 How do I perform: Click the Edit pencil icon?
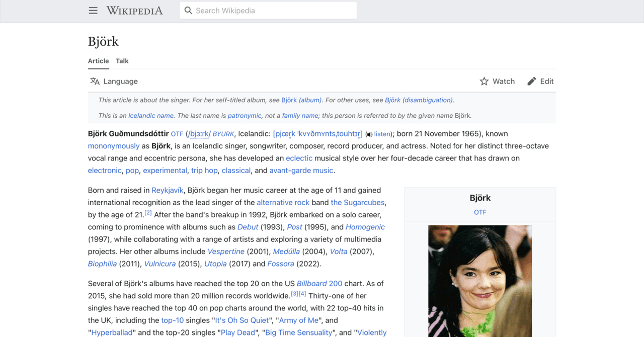click(x=531, y=81)
